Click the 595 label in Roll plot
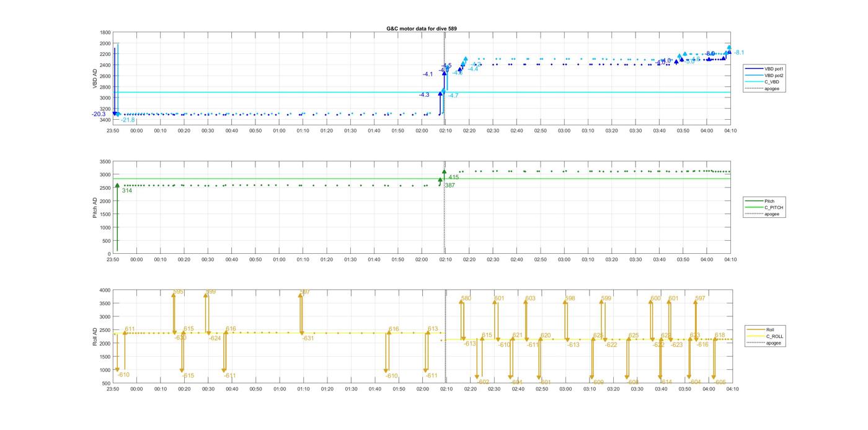Screen dimensions: 868x430 (x=179, y=292)
